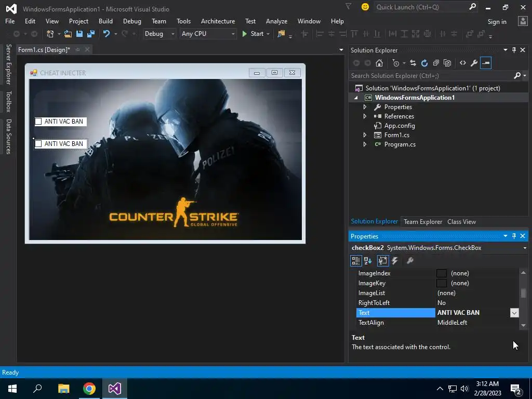
Task: Open the Build menu
Action: [x=105, y=21]
